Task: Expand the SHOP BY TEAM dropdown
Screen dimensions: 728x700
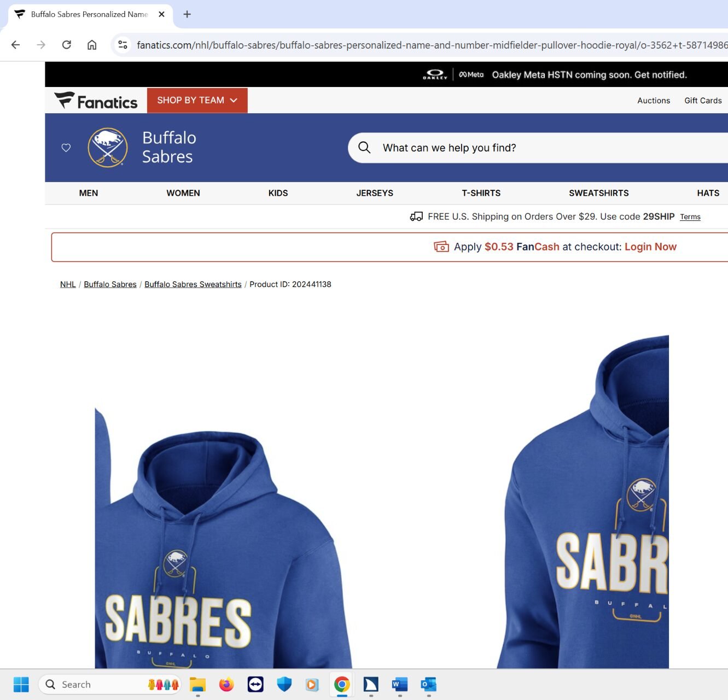Action: 197,101
